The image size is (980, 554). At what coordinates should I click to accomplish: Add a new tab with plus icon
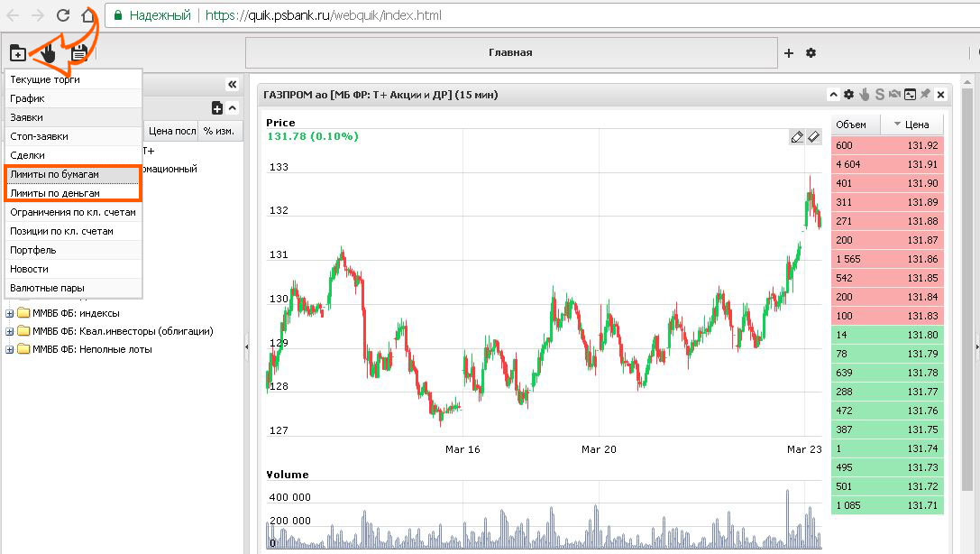point(789,53)
